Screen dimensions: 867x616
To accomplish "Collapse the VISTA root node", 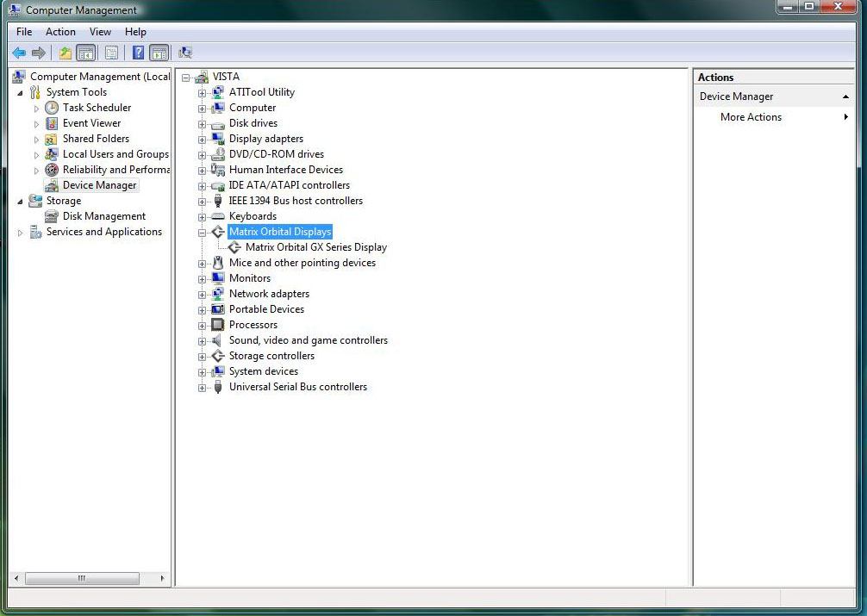I will click(x=186, y=78).
